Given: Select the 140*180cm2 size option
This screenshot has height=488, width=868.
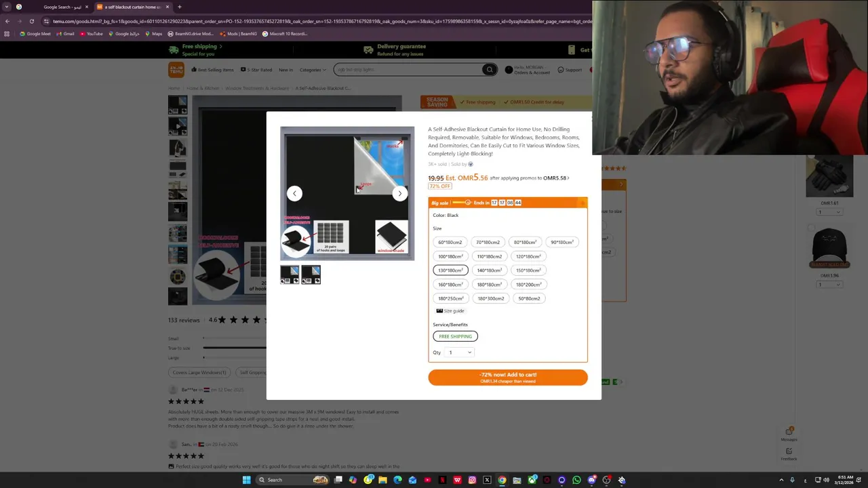Looking at the screenshot, I should (x=489, y=270).
